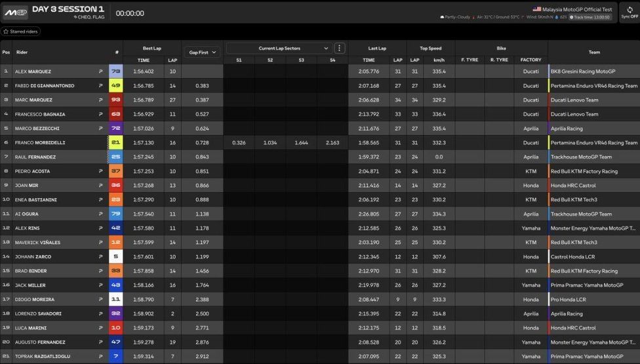Open the three-dot sectors options menu
Image resolution: width=640 pixels, height=364 pixels.
tap(339, 48)
